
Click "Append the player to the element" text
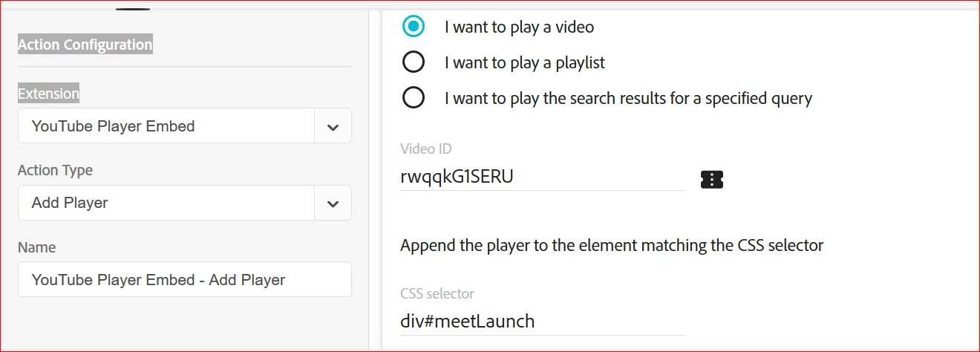point(612,245)
